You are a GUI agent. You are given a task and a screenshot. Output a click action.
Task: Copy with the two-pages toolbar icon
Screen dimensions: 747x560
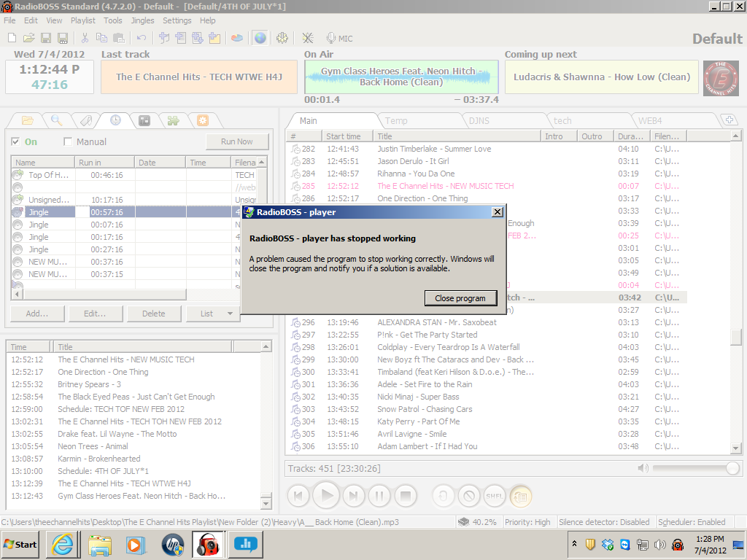pyautogui.click(x=101, y=38)
